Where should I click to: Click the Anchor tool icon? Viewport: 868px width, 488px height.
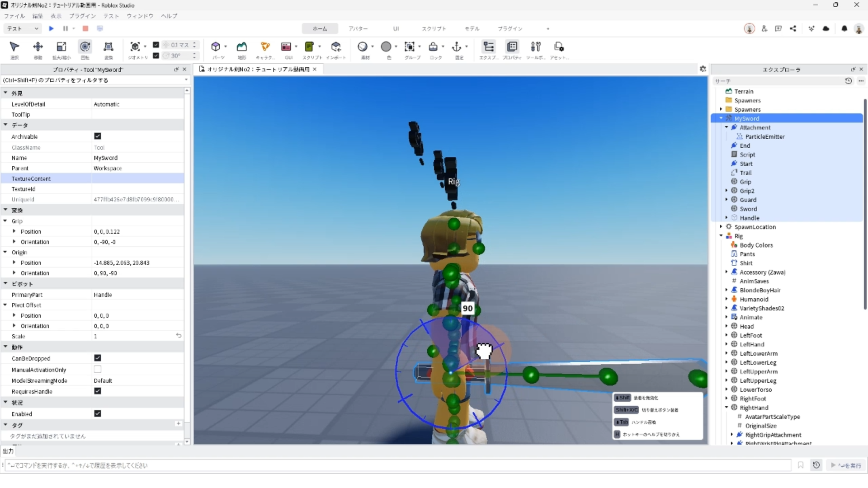click(457, 47)
